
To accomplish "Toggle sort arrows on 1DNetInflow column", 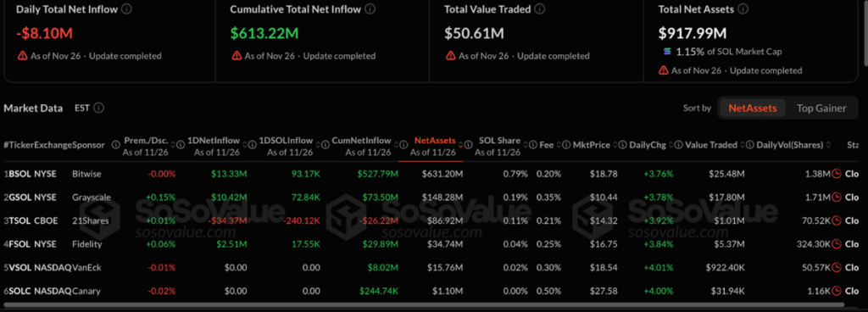I will click(x=244, y=145).
